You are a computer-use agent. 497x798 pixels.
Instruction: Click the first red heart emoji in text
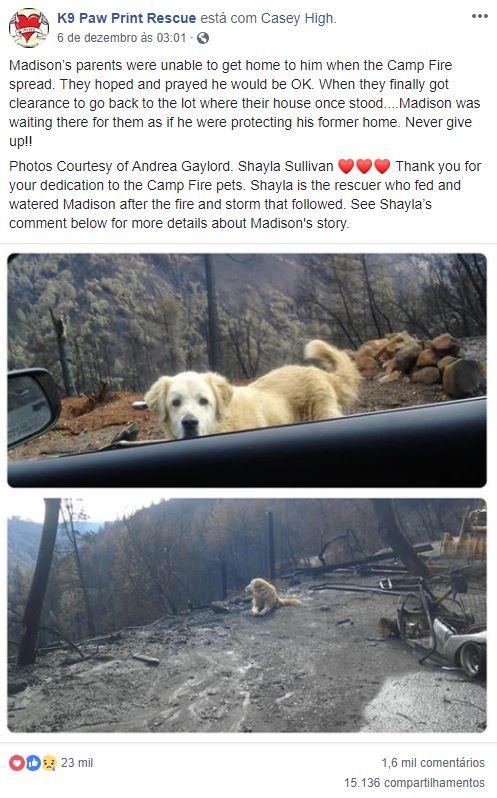click(x=346, y=166)
